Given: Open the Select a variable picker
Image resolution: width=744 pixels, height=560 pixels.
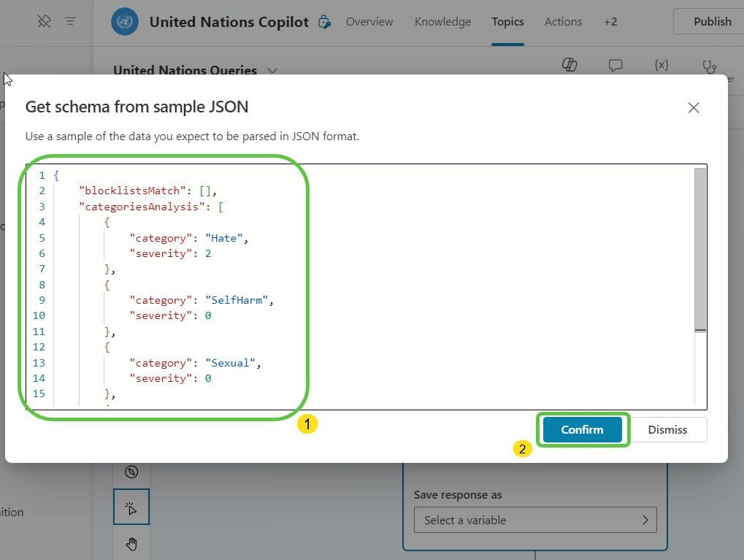Looking at the screenshot, I should (535, 520).
